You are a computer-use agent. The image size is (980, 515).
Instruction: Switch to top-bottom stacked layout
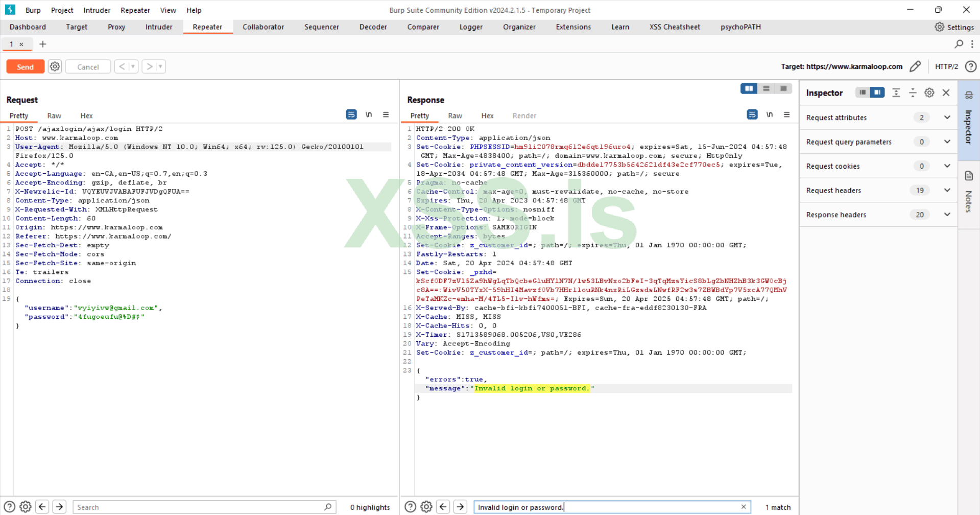tap(766, 89)
